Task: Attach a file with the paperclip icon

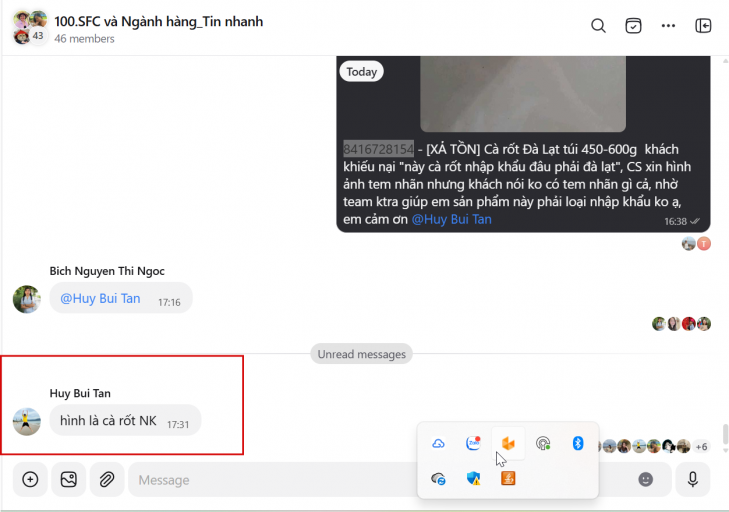Action: pos(107,479)
